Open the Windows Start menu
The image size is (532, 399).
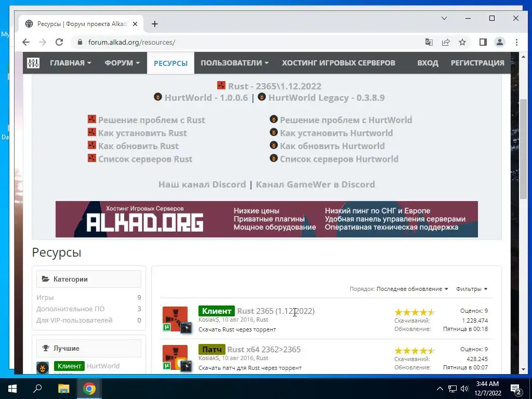12,389
